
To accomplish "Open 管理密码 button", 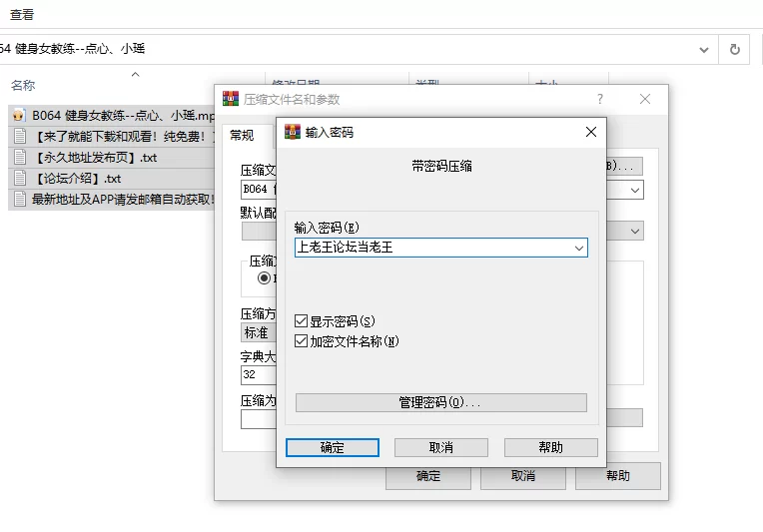I will (440, 402).
